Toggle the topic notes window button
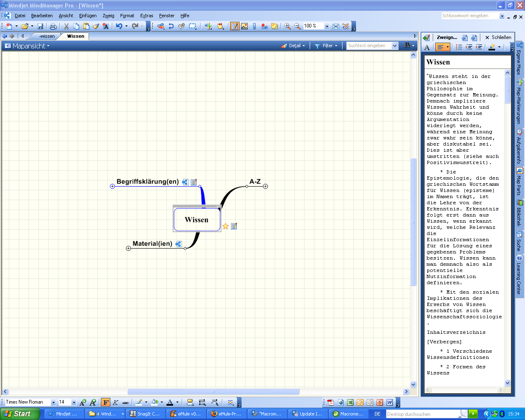The image size is (525, 420). [x=235, y=26]
